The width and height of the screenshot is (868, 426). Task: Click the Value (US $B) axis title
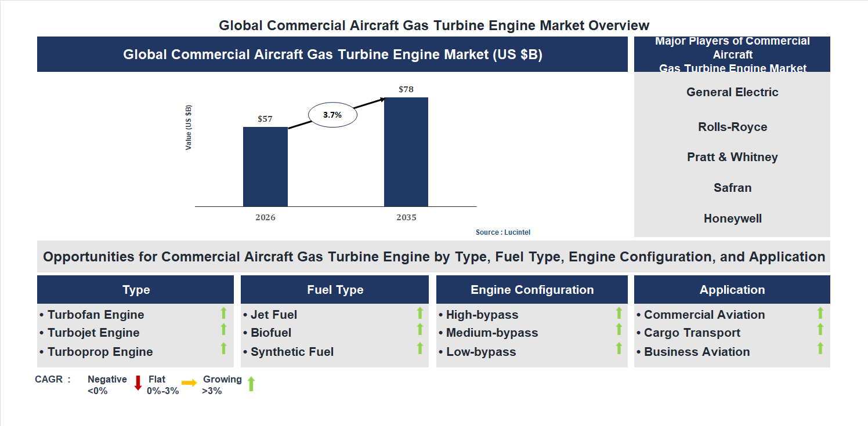pos(189,128)
